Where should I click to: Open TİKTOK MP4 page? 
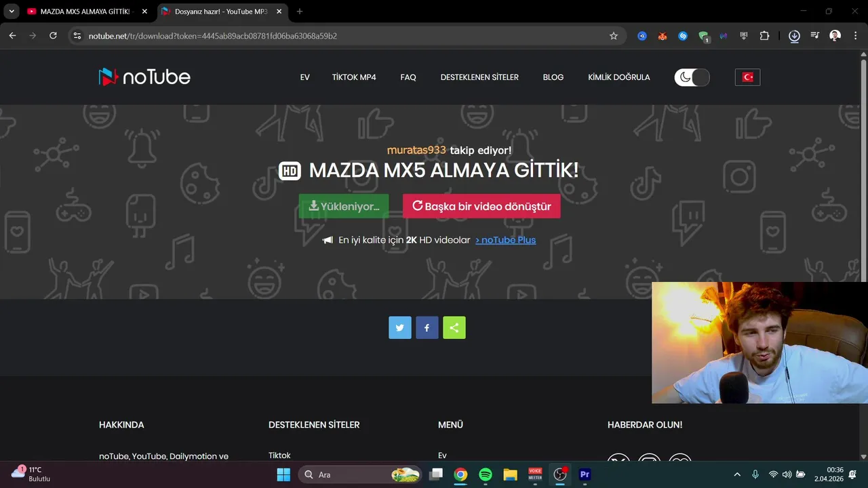[354, 77]
